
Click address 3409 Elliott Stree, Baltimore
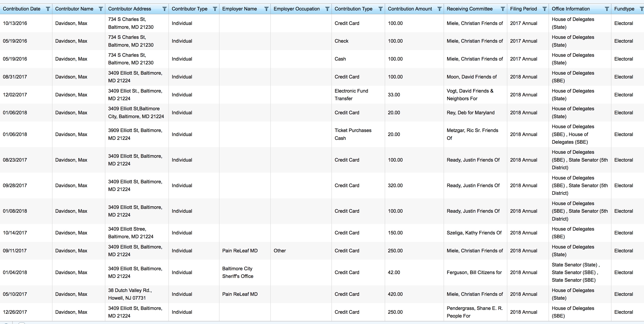[131, 233]
